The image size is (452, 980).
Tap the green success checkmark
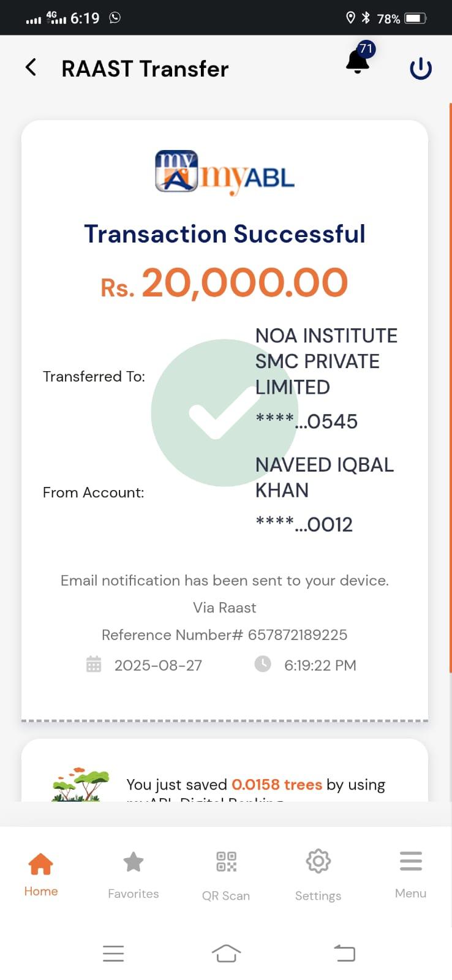click(224, 413)
